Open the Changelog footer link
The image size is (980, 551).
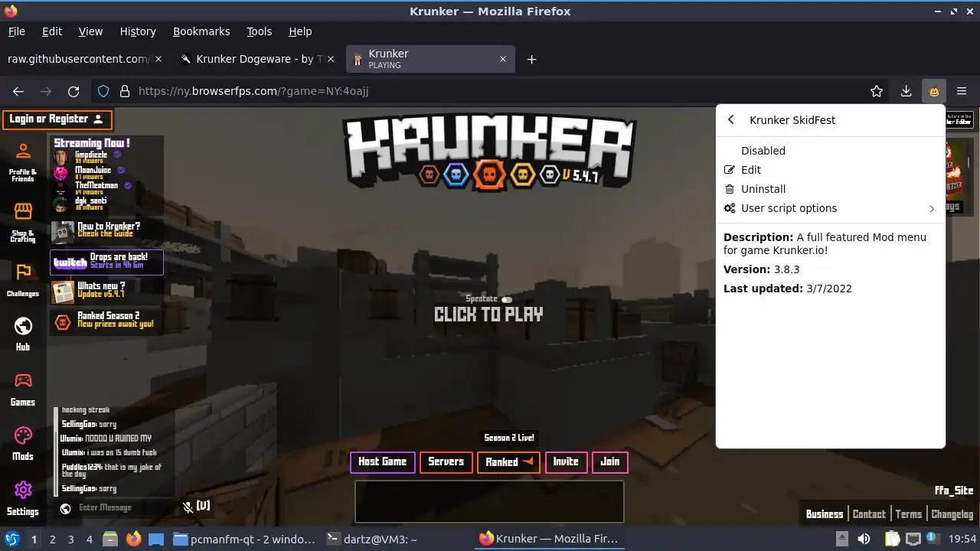[x=952, y=514]
